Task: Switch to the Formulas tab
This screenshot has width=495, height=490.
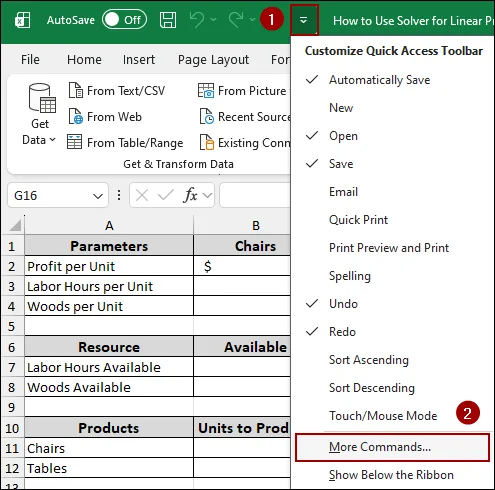Action: 280,60
